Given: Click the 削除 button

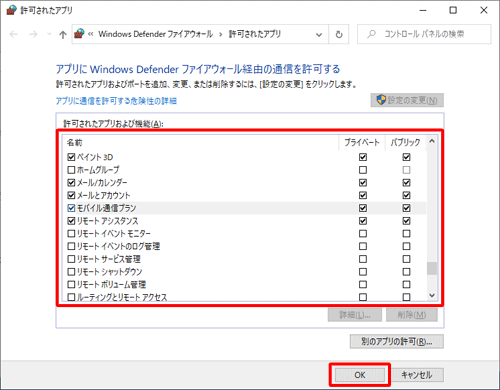Looking at the screenshot, I should pos(412,315).
